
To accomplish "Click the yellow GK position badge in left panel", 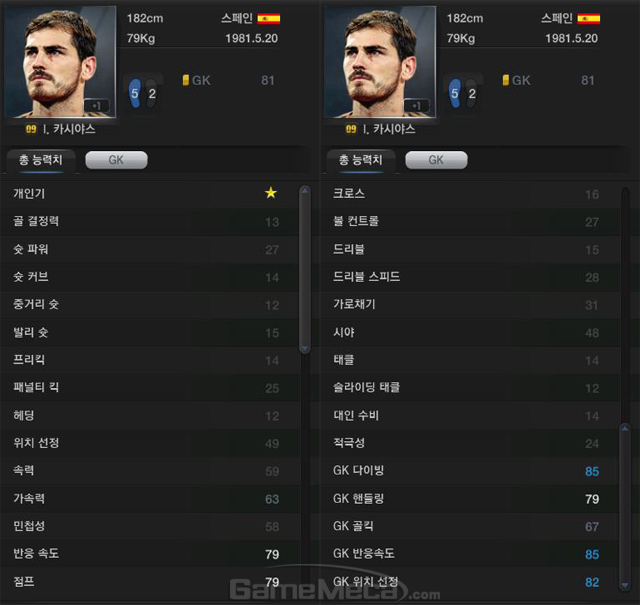I will pos(186,80).
